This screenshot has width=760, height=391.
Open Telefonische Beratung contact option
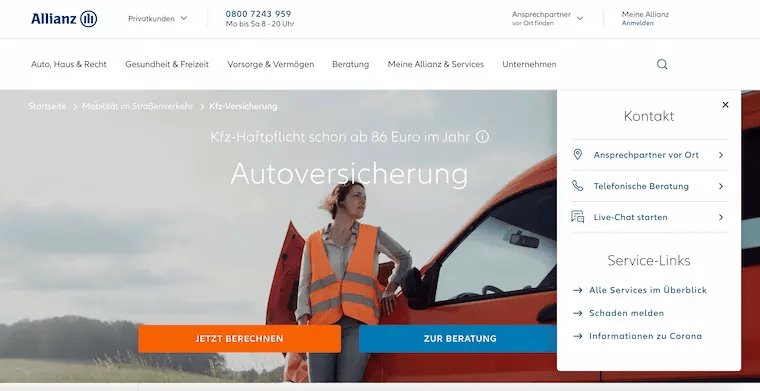pos(649,186)
